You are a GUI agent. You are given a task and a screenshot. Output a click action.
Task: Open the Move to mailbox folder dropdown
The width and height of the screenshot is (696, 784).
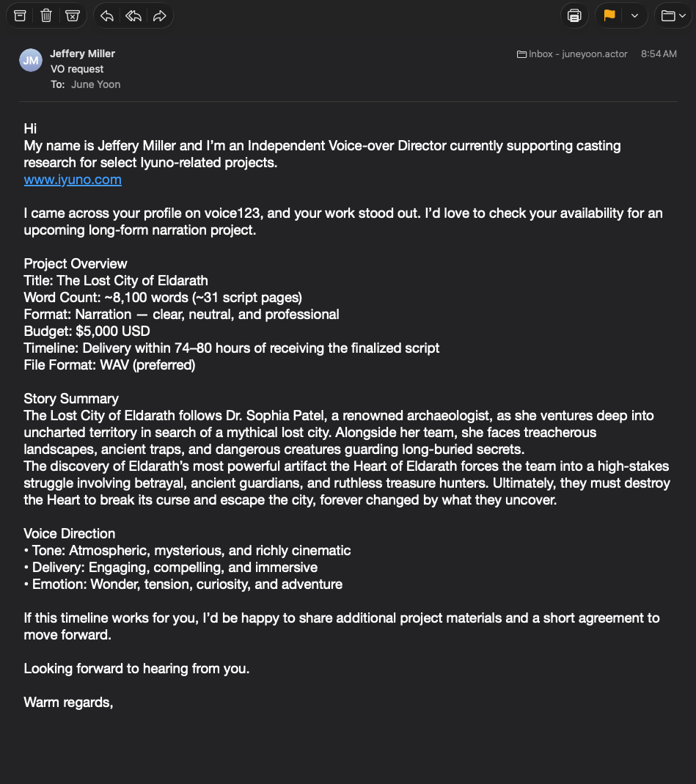(672, 15)
